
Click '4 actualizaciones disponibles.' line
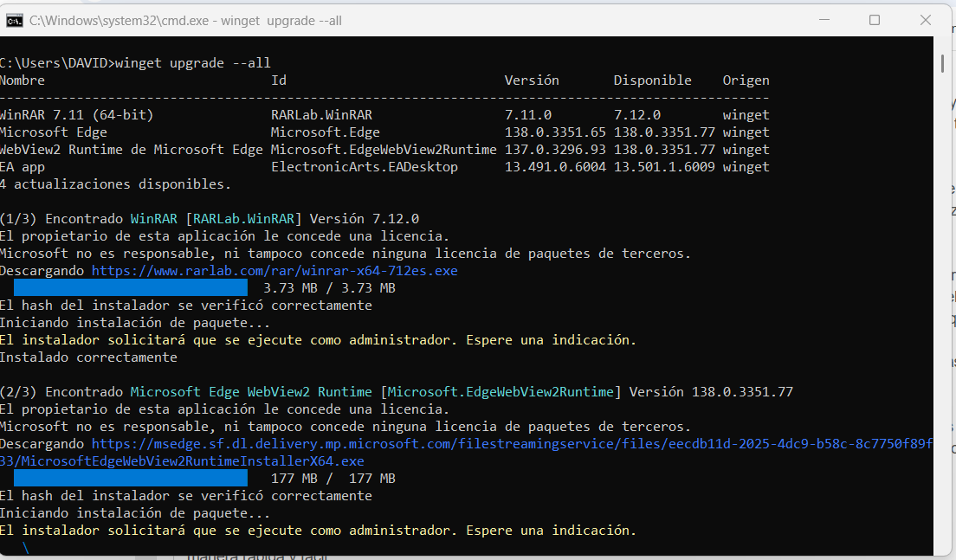point(115,184)
